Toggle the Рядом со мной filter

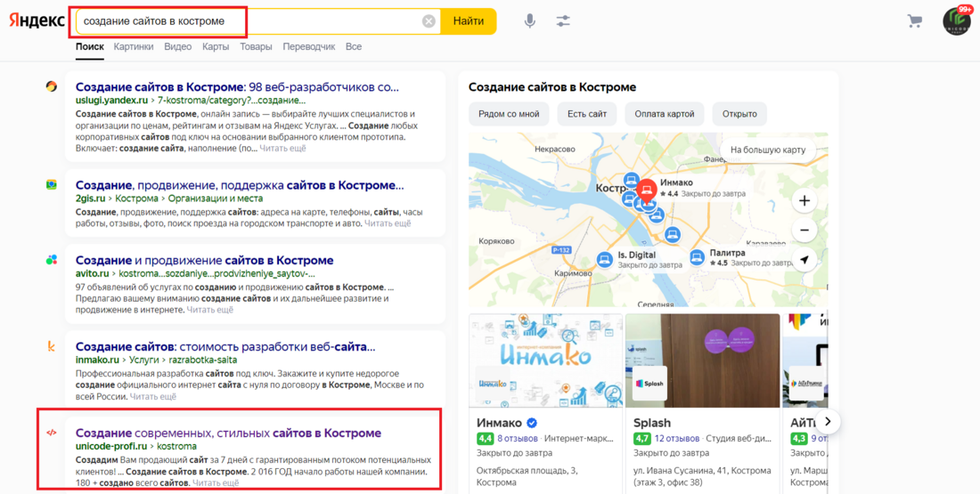tap(509, 114)
